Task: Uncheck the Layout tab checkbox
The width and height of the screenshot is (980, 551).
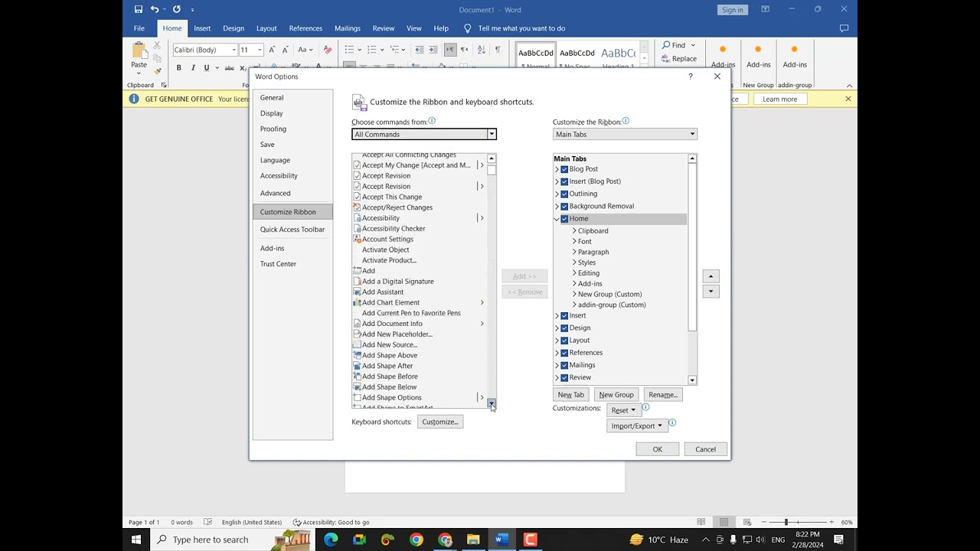Action: click(564, 341)
